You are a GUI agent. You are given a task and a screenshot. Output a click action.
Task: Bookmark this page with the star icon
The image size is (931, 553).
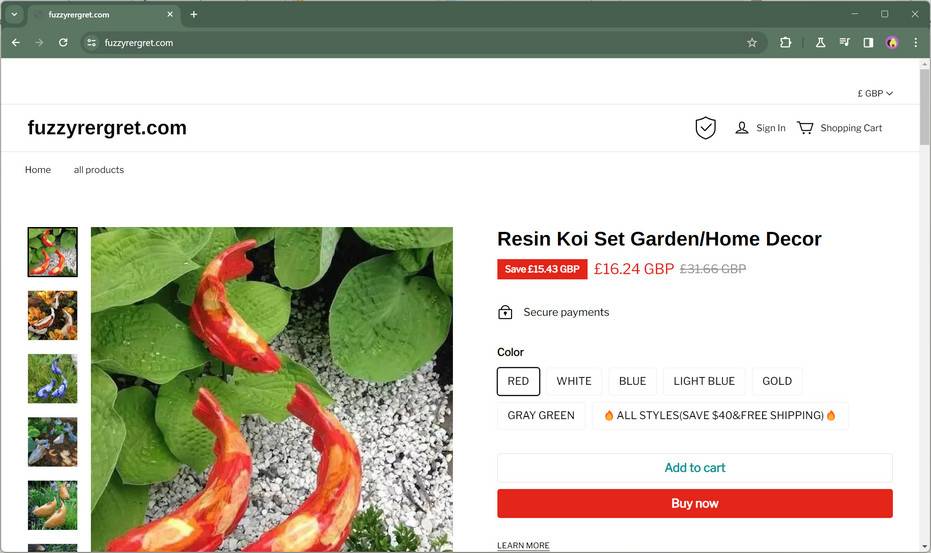click(x=752, y=43)
